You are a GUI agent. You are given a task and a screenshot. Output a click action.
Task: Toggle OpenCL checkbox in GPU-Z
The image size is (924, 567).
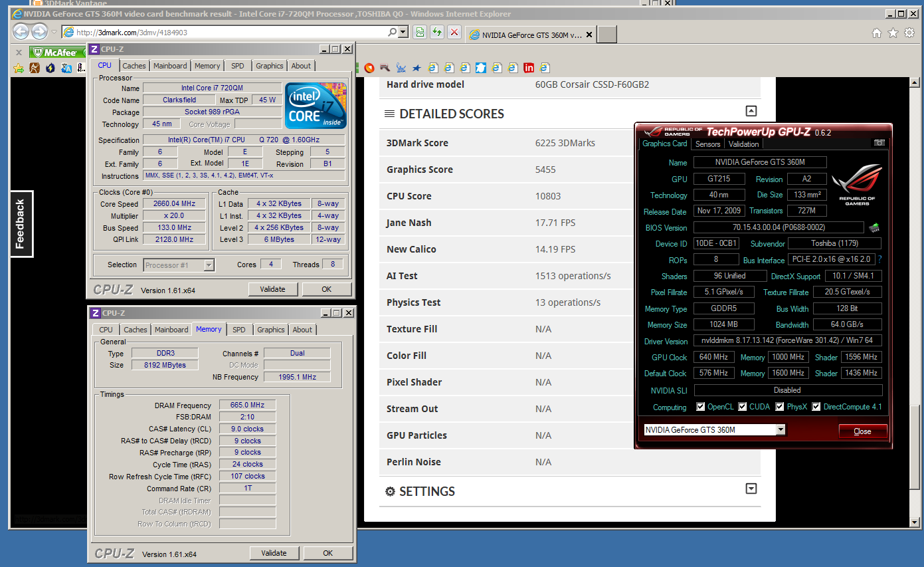tap(700, 407)
